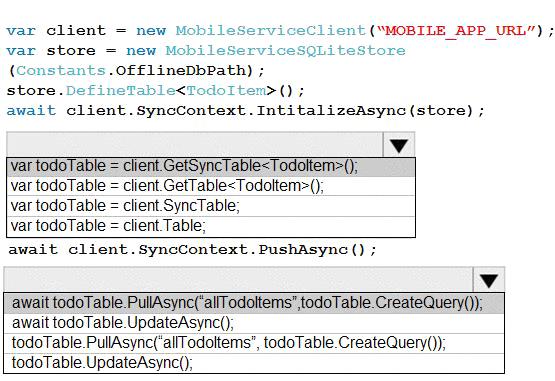Screen dimensions: 555x381
Task: Click the IntitalizeAsync(store) code line
Action: click(245, 111)
